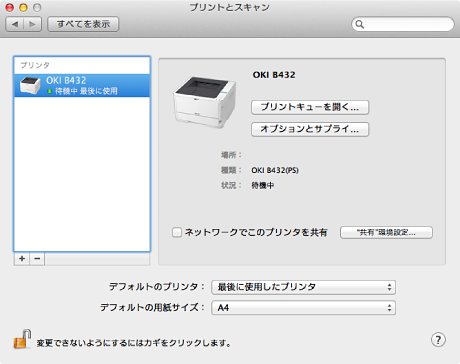Click the forward navigation arrow

32,24
